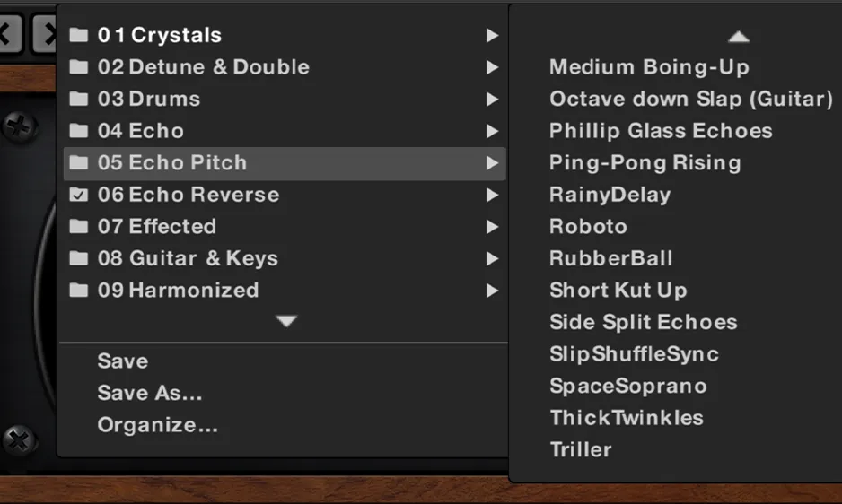Click the checkmark beside 06 Echo Reverse
Viewport: 842px width, 504px height.
pos(79,195)
